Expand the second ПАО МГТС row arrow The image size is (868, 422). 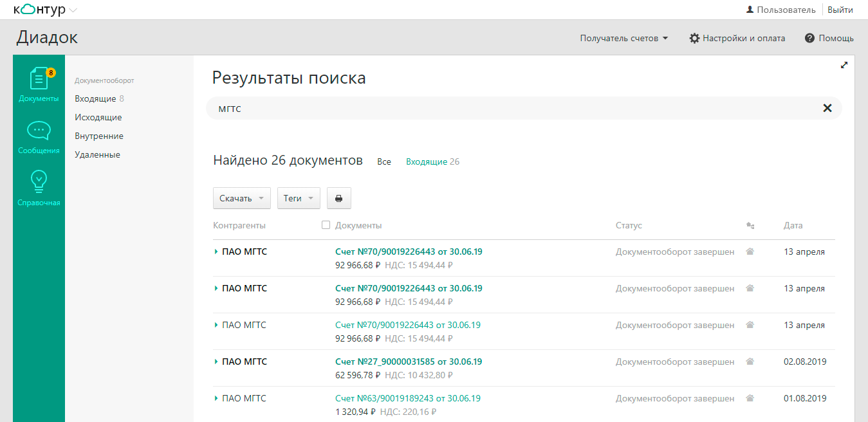(216, 289)
